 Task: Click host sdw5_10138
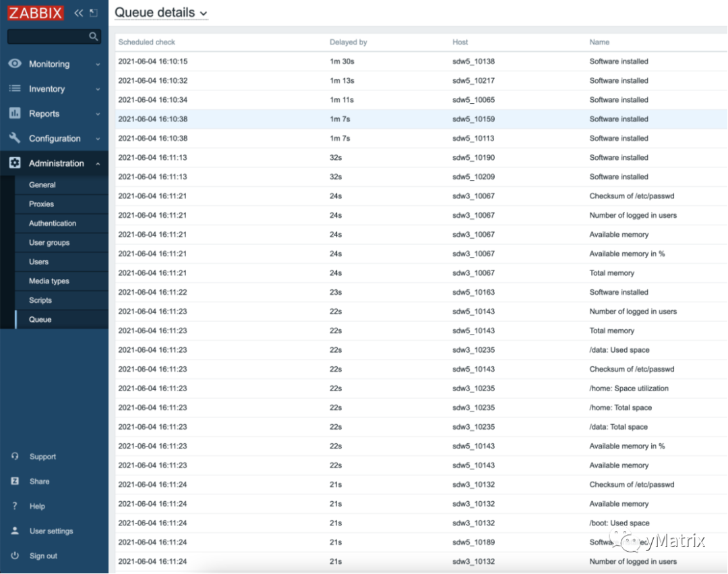(x=474, y=61)
